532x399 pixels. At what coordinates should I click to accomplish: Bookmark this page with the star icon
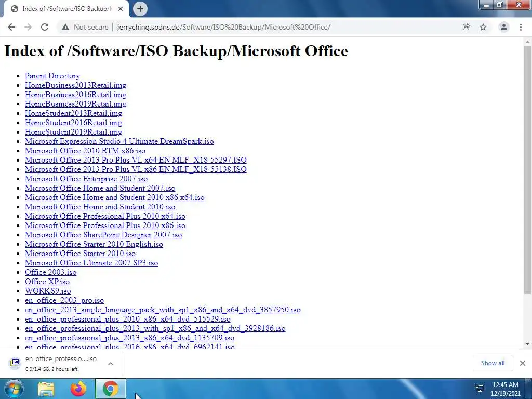(x=483, y=27)
